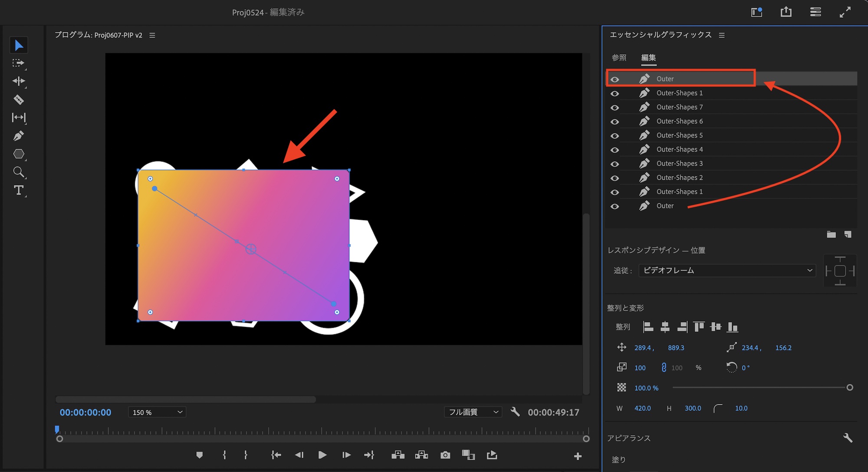Switch to the 参照 tab

(x=619, y=58)
